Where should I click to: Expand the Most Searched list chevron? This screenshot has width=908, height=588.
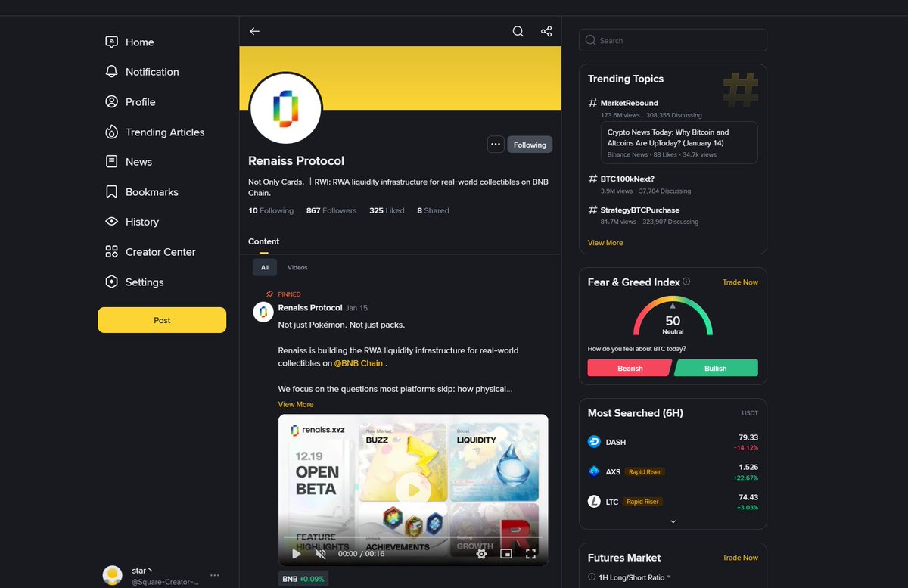click(x=673, y=521)
